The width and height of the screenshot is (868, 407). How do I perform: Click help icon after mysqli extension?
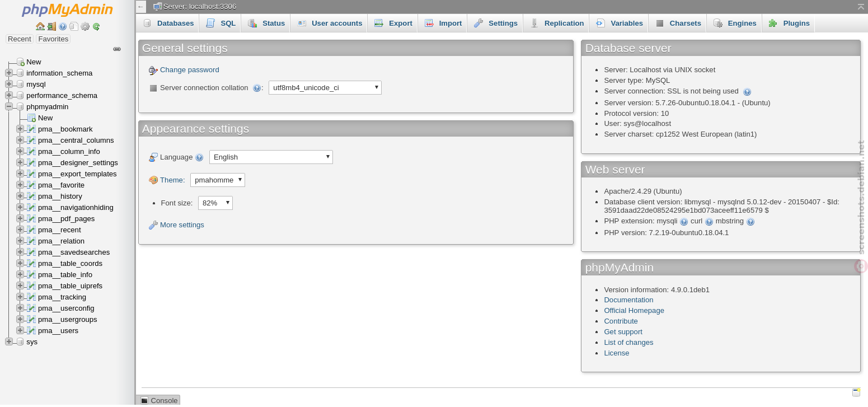click(x=684, y=222)
